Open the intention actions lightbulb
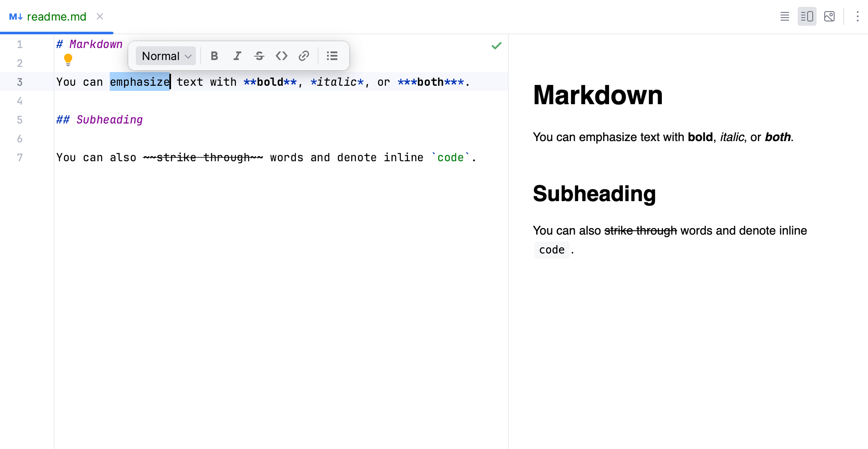This screenshot has width=868, height=449. [69, 60]
